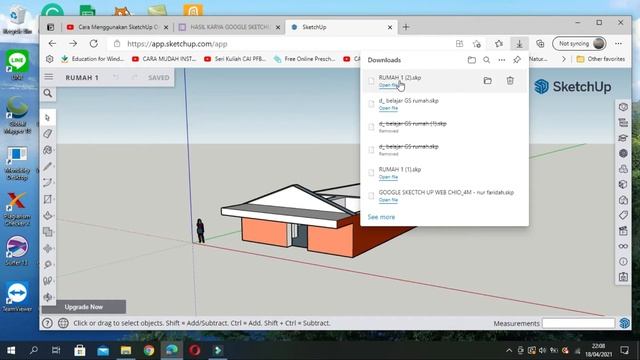
Task: Click the Measurements input box
Action: click(578, 323)
